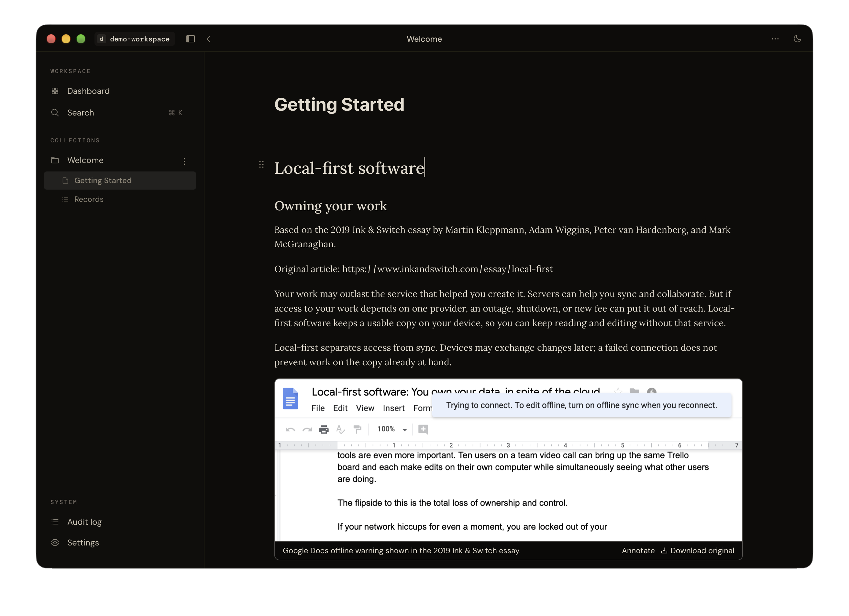
Task: Click the Dashboard grid icon
Action: [x=55, y=91]
